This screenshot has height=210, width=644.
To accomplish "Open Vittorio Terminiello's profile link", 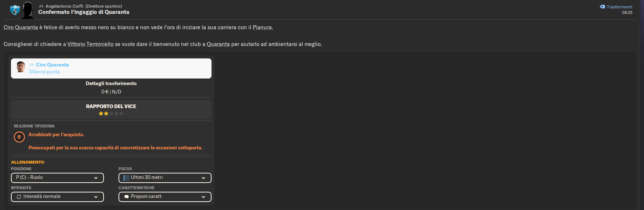I will coord(90,44).
